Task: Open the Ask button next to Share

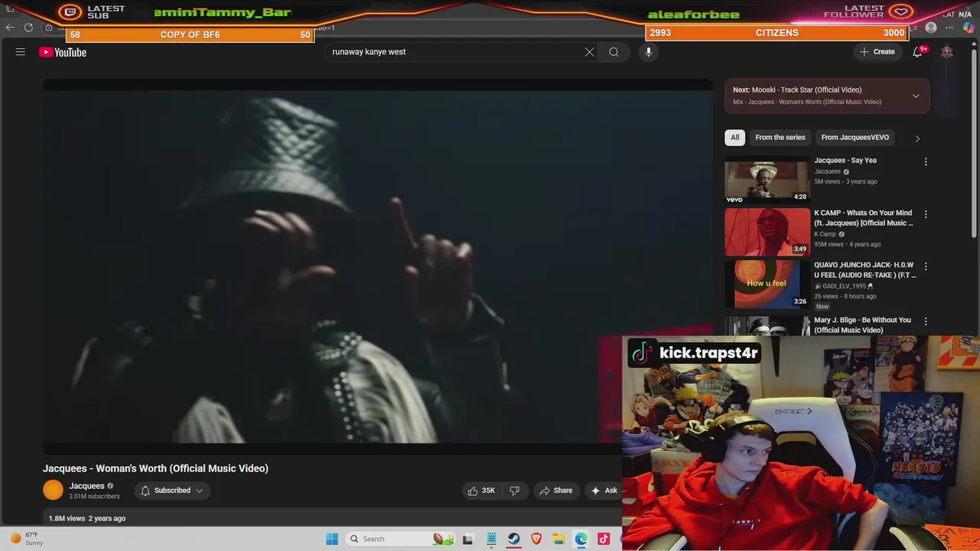Action: pos(603,491)
